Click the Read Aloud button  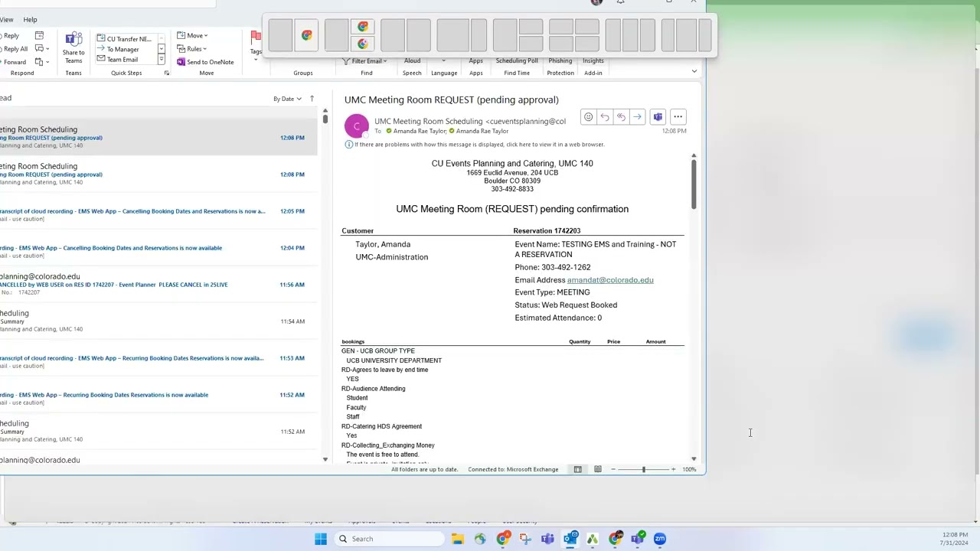tap(412, 60)
